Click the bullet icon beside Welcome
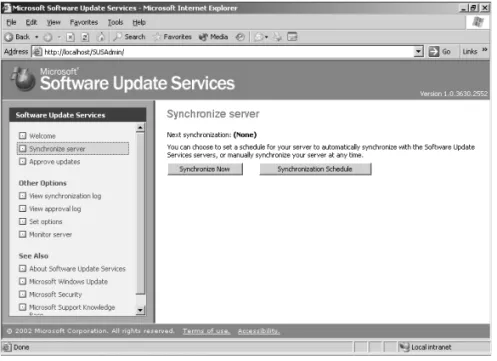Viewport: 497px width, 361px height. pyautogui.click(x=22, y=136)
